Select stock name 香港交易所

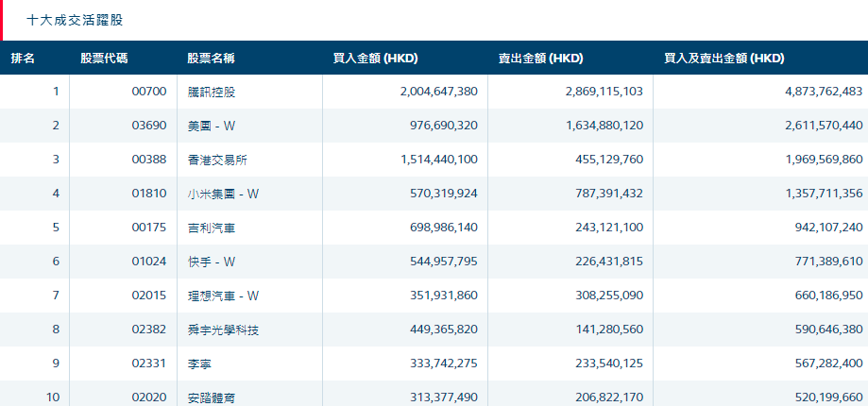[217, 161]
